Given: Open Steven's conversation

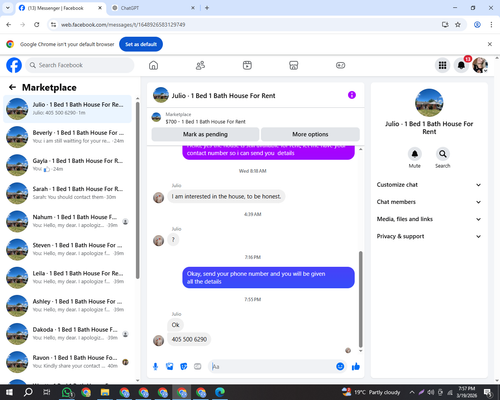Looking at the screenshot, I should click(x=67, y=249).
